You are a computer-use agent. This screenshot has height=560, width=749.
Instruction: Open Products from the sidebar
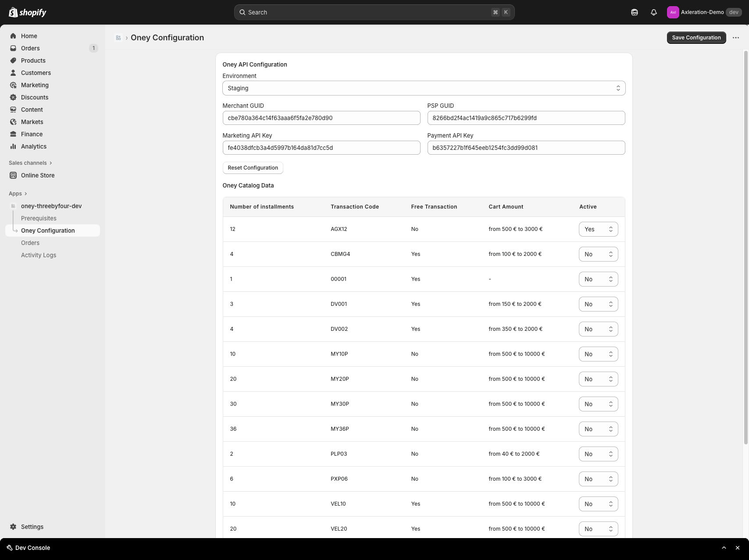pyautogui.click(x=33, y=60)
